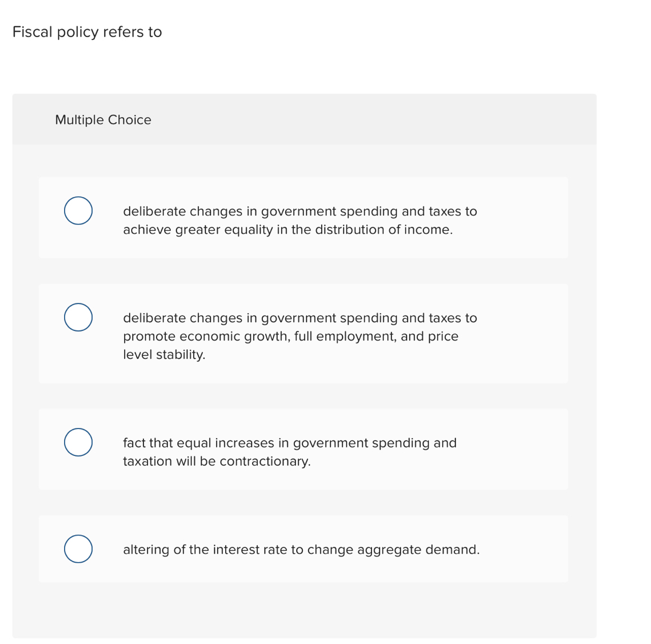651x644 pixels.
Task: Pick the radio button for contractionary answer
Action: pos(78,442)
